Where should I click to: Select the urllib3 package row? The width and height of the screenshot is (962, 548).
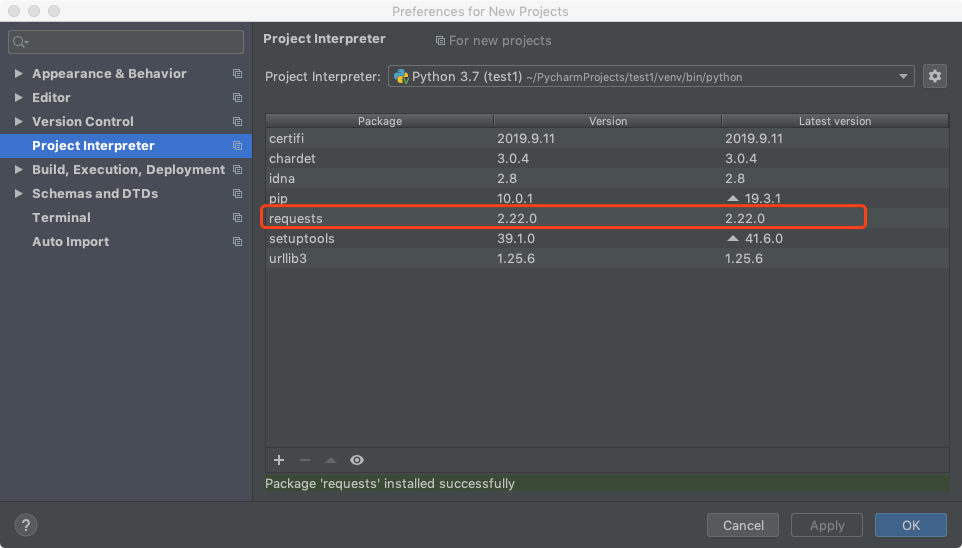tap(607, 258)
